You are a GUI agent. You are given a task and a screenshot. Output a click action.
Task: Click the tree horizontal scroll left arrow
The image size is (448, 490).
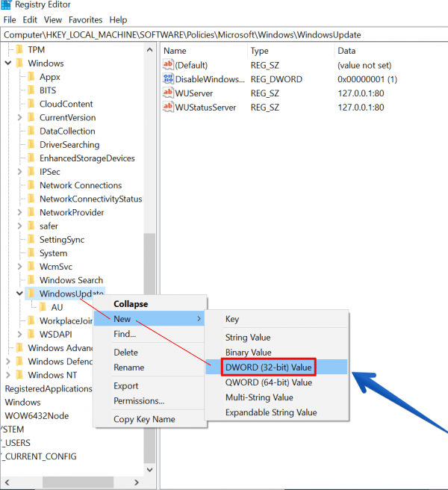click(x=7, y=483)
